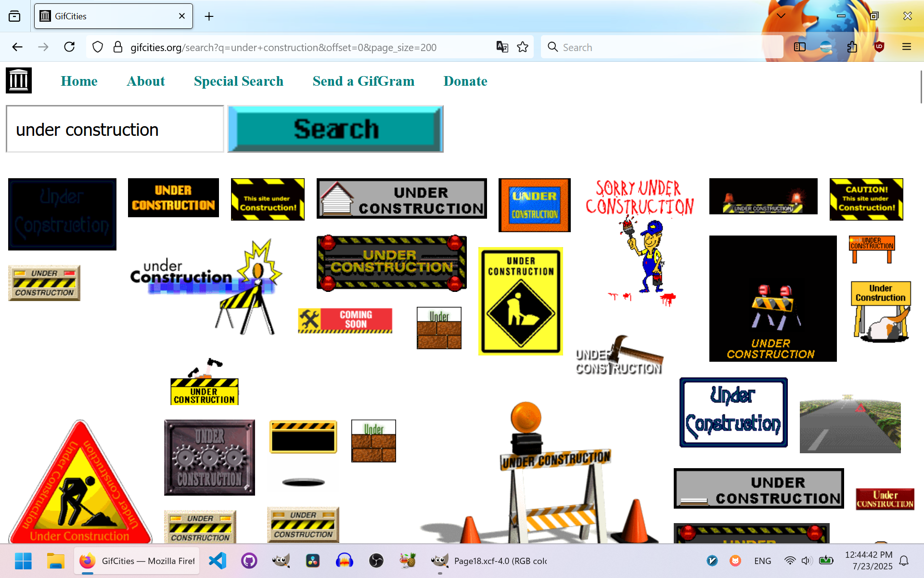Open the Send a GifGram link
Viewport: 924px width, 578px height.
pos(363,81)
